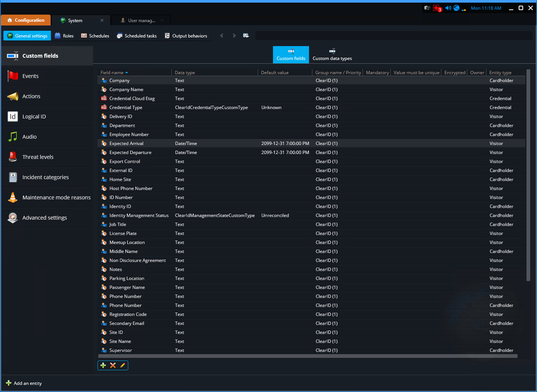The height and width of the screenshot is (392, 537).
Task: Open Incident categories settings
Action: click(x=45, y=177)
